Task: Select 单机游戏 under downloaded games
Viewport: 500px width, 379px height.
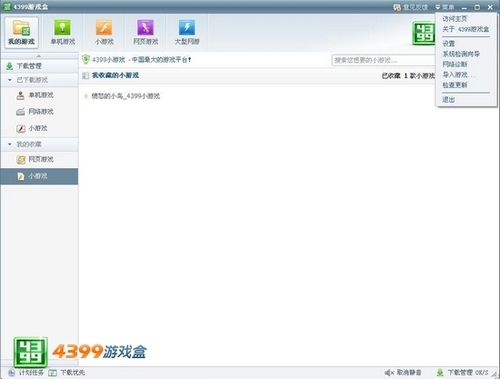Action: (x=39, y=95)
